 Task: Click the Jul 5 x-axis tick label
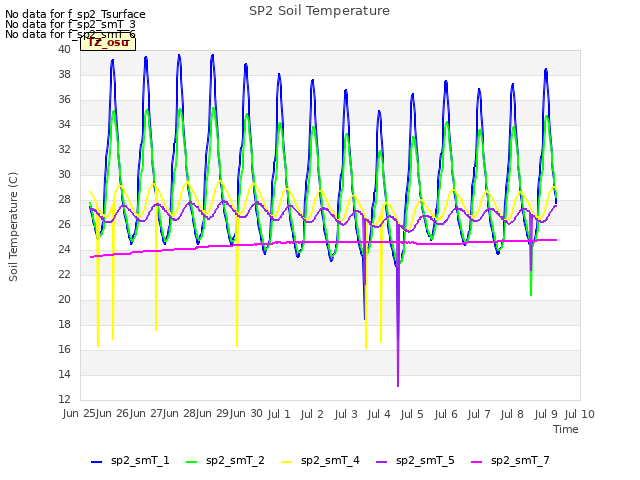412,414
